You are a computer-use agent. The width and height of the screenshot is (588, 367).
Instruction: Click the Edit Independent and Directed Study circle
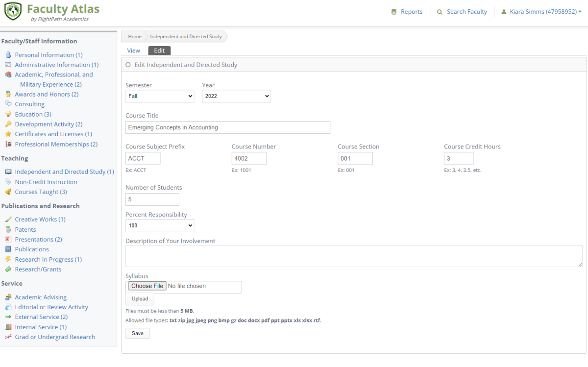(128, 65)
